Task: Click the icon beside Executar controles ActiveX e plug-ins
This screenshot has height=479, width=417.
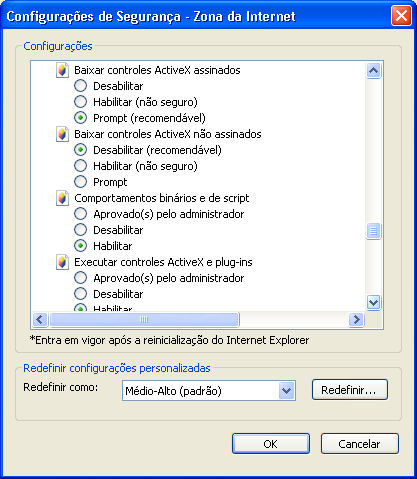Action: (62, 262)
